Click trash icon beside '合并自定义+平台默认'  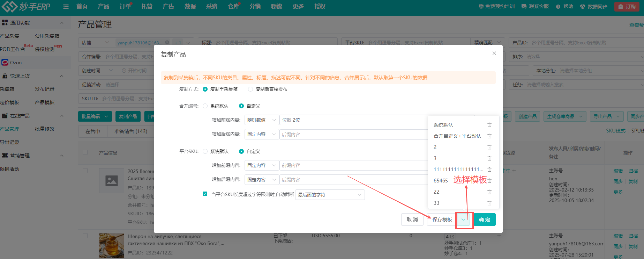[x=489, y=136]
